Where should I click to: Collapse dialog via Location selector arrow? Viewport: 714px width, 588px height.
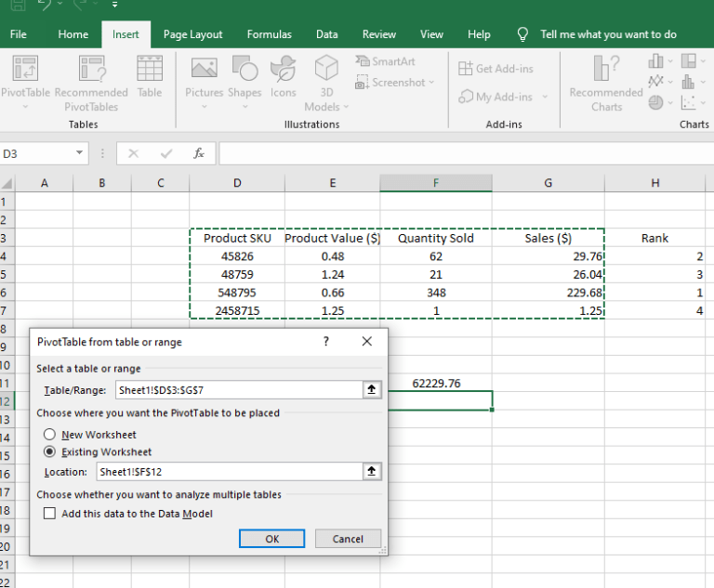pos(372,472)
